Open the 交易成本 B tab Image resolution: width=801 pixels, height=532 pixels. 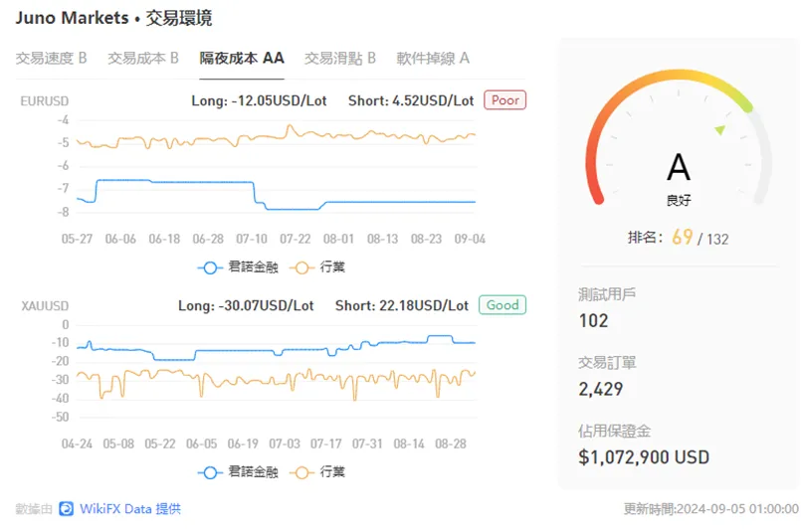coord(143,59)
